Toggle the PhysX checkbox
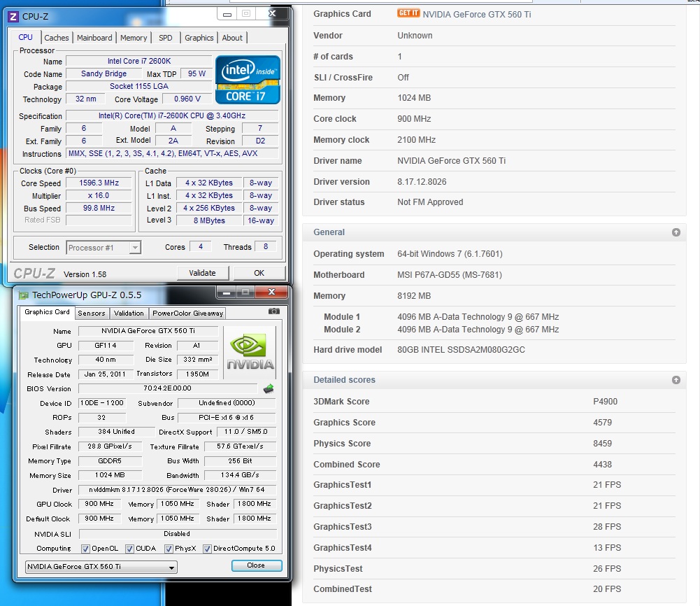 click(x=169, y=549)
